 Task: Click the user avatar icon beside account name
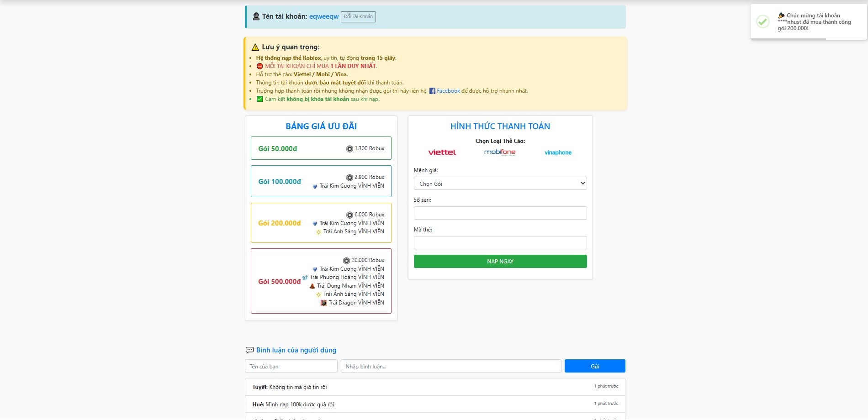pos(256,16)
